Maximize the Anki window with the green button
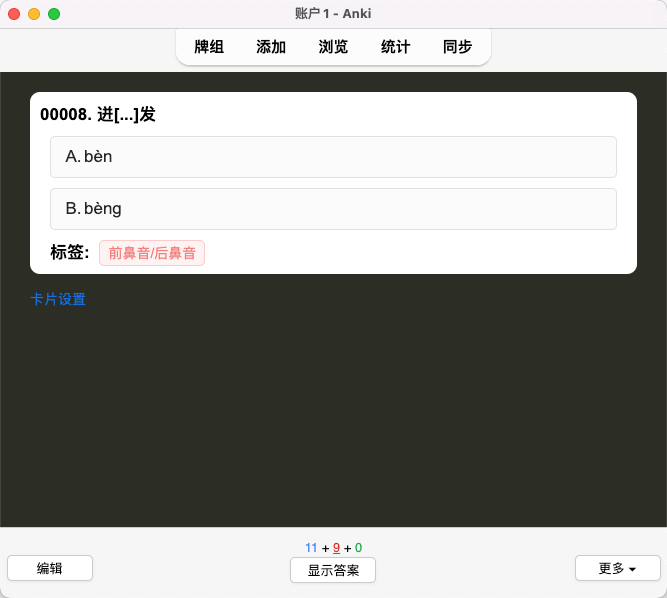This screenshot has width=667, height=598. pyautogui.click(x=54, y=14)
